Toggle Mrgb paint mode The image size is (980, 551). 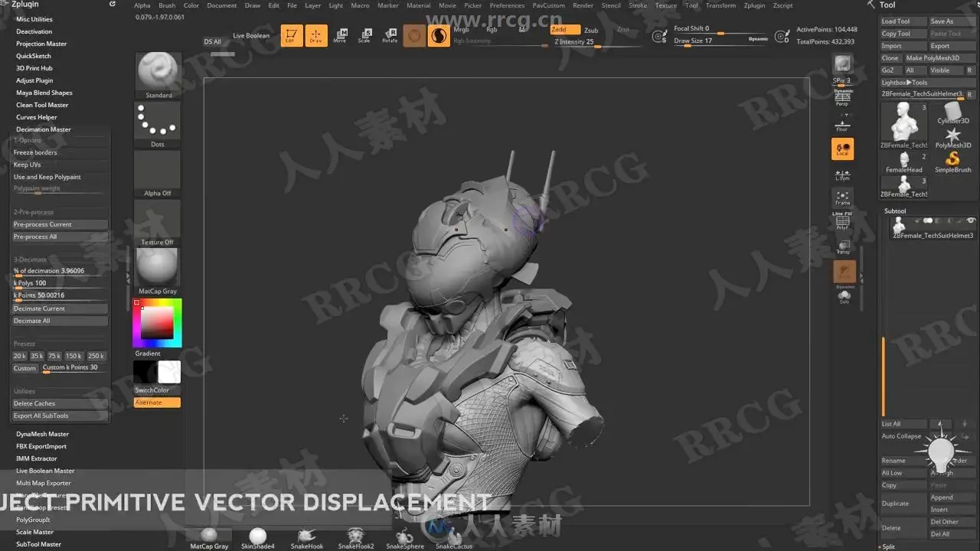tap(462, 30)
